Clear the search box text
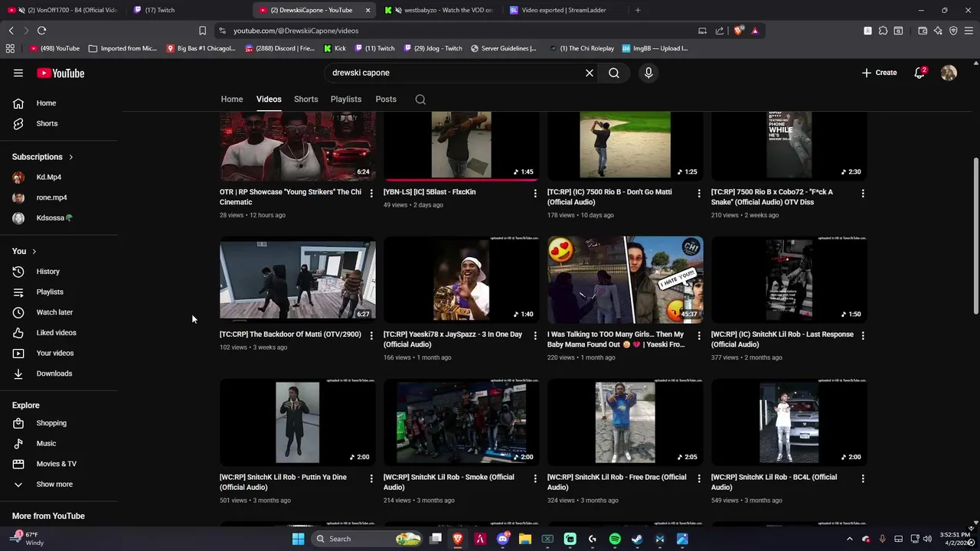980x551 pixels. pos(590,73)
